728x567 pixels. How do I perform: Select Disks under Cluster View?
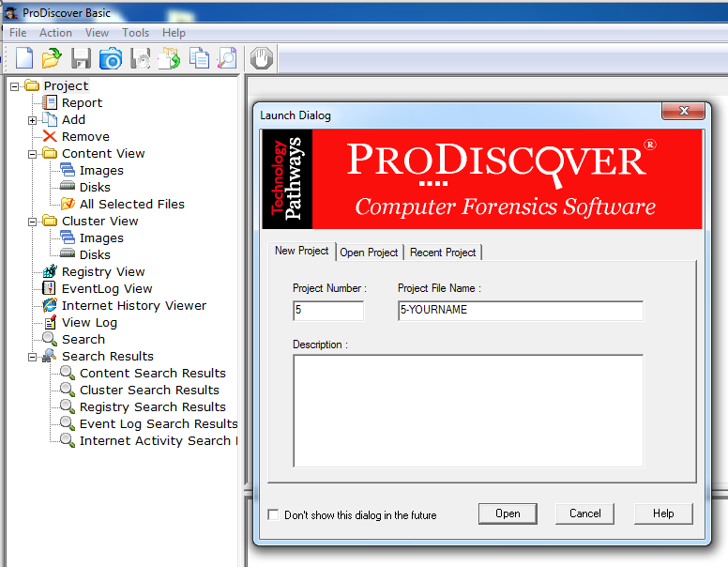95,254
